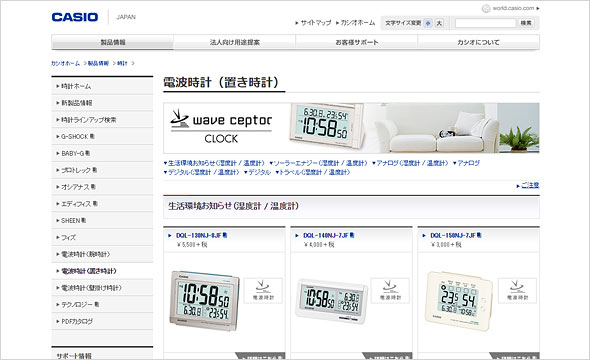
Task: Open PDFカタログ in sidebar
Action: point(102,321)
